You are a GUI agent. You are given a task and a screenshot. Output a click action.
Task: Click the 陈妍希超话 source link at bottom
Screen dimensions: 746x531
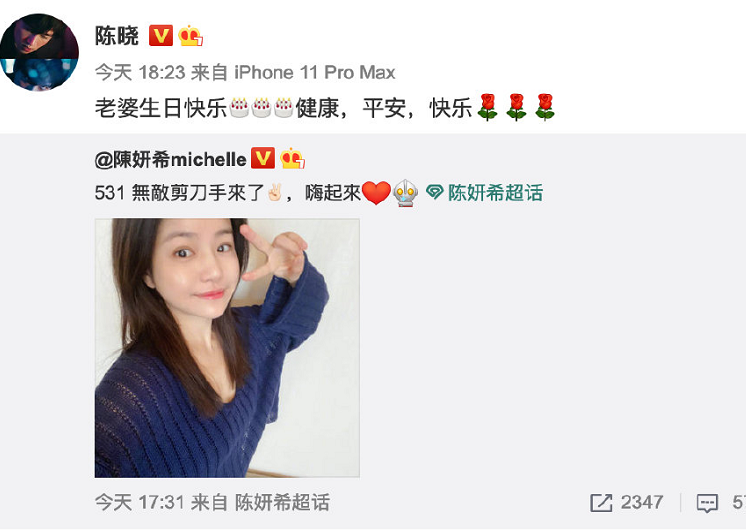[x=282, y=502]
